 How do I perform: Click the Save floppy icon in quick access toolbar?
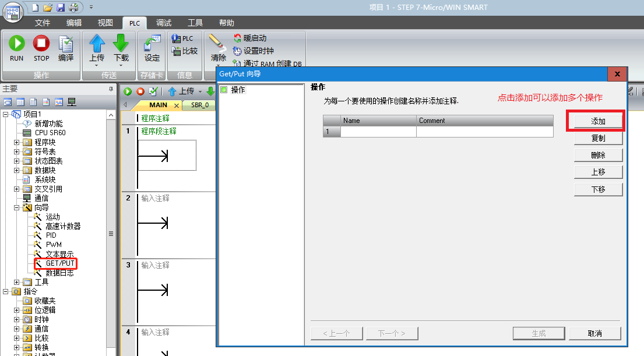coord(61,8)
